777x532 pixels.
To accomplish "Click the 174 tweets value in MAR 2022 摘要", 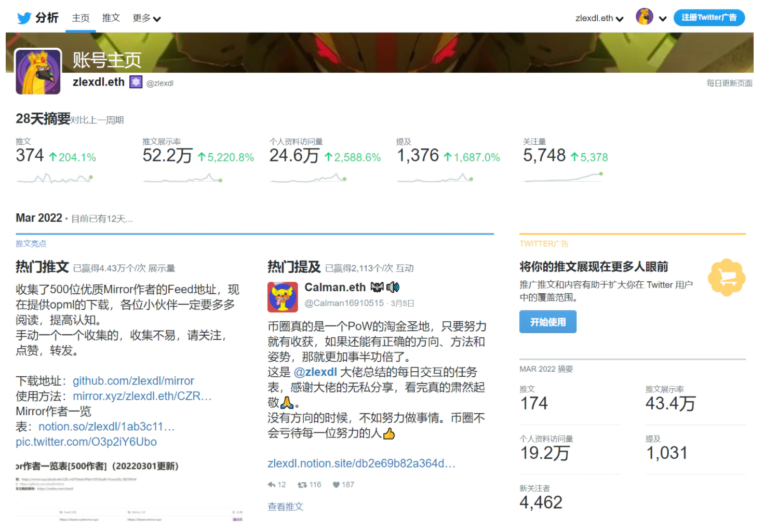I will (534, 403).
